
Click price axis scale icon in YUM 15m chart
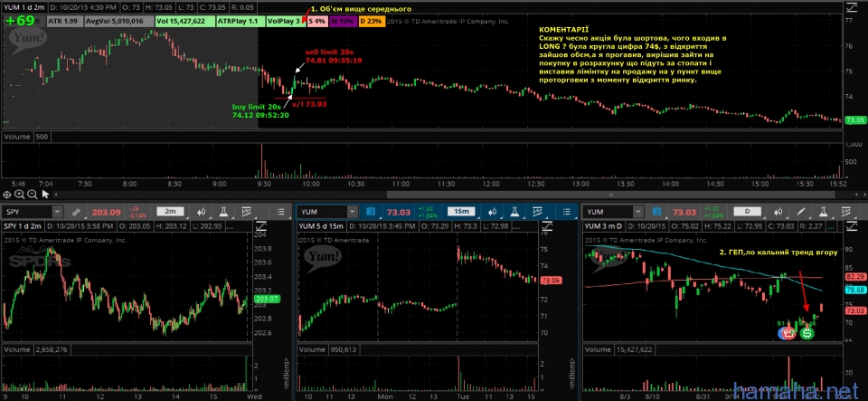click(x=549, y=225)
